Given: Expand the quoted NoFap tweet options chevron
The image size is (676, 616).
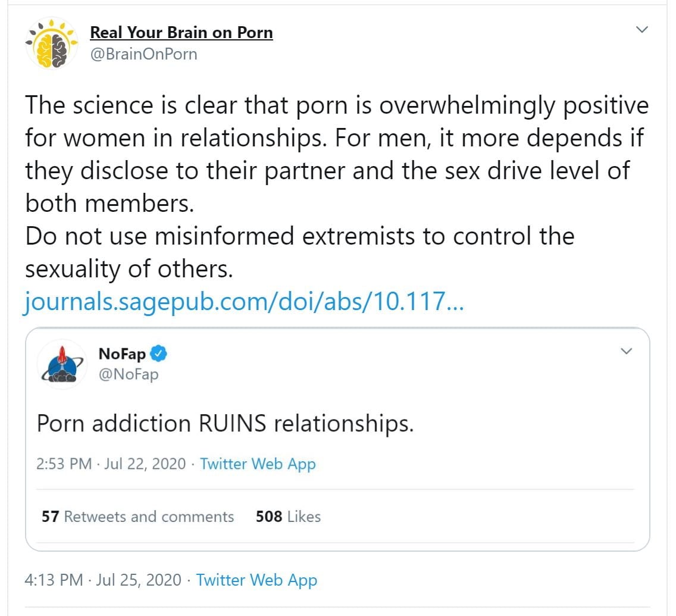Looking at the screenshot, I should click(x=626, y=352).
